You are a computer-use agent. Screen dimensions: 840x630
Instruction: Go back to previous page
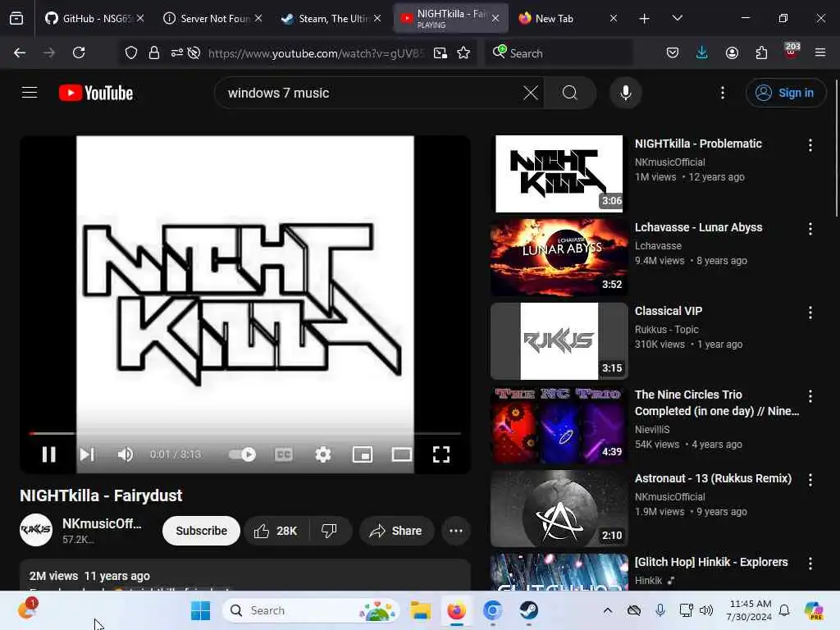point(20,52)
